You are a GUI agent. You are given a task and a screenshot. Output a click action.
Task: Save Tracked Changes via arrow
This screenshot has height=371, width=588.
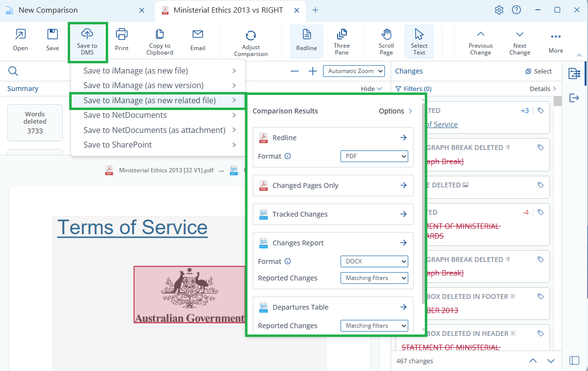(x=403, y=214)
